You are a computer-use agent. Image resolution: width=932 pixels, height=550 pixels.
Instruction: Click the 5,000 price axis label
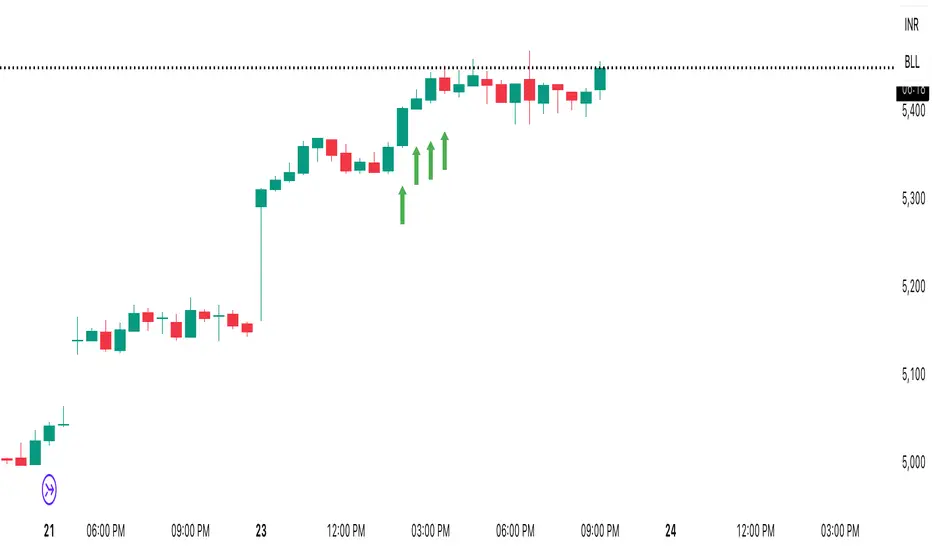coord(912,462)
